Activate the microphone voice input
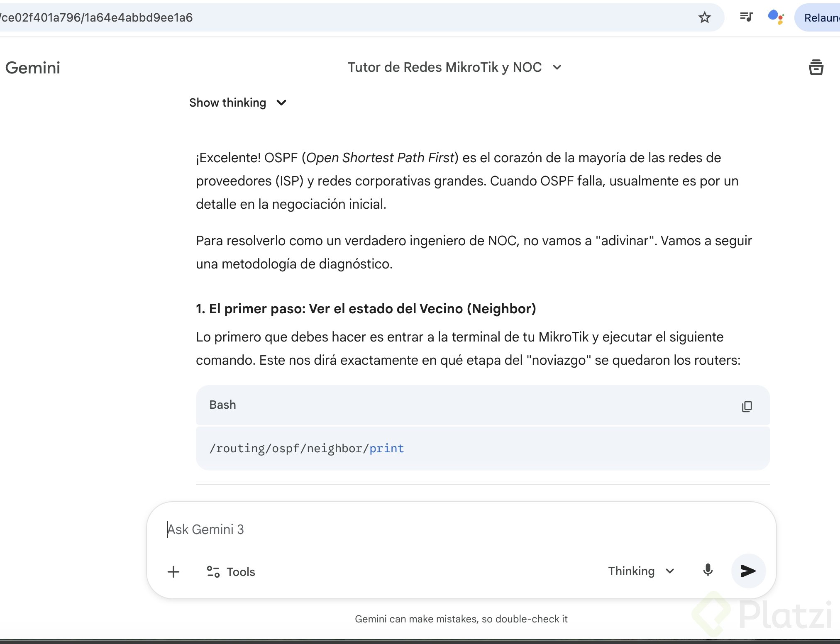The width and height of the screenshot is (840, 644). point(708,571)
